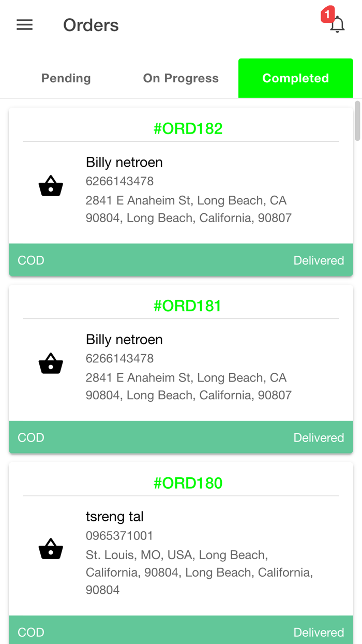Screen dimensions: 362x644
Task: Open order #ORD181 header link
Action: [x=188, y=305]
